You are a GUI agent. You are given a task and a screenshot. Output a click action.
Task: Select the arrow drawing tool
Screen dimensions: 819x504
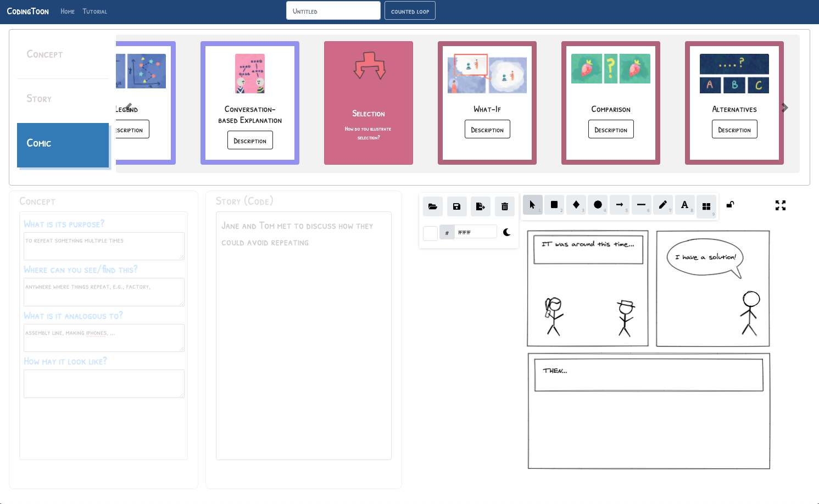click(x=619, y=205)
